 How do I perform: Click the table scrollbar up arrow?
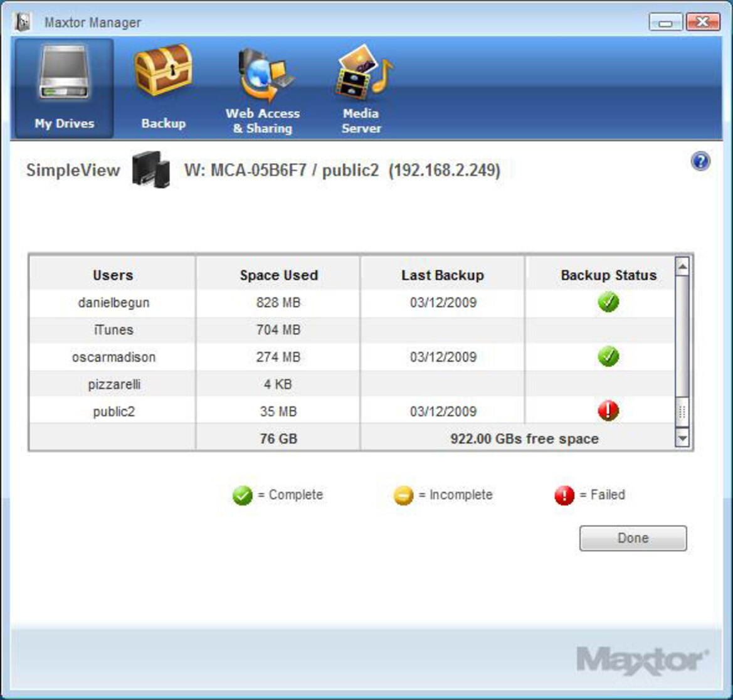click(682, 267)
